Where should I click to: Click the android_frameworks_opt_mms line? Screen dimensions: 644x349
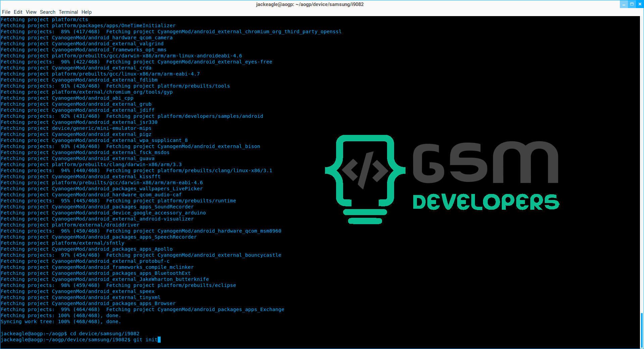point(84,50)
